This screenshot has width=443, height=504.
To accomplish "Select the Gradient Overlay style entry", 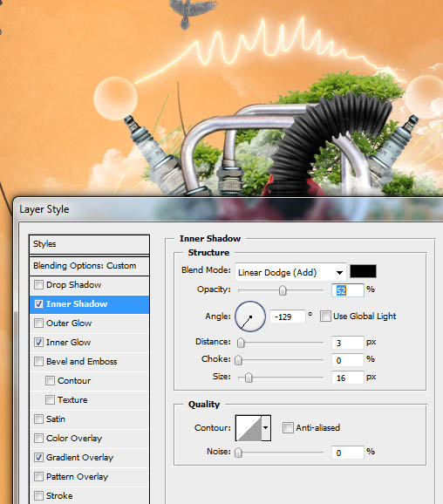I will coord(89,458).
